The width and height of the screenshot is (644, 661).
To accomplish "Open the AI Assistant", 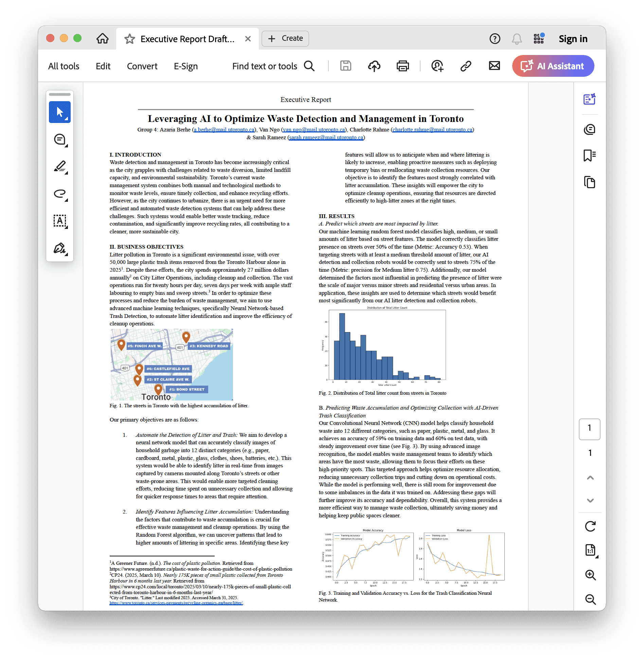I will click(553, 66).
